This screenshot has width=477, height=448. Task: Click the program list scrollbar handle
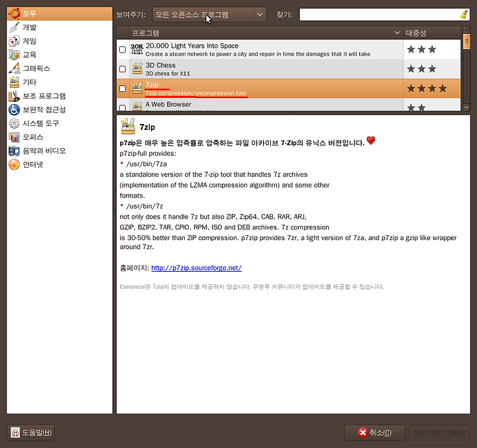pyautogui.click(x=466, y=41)
